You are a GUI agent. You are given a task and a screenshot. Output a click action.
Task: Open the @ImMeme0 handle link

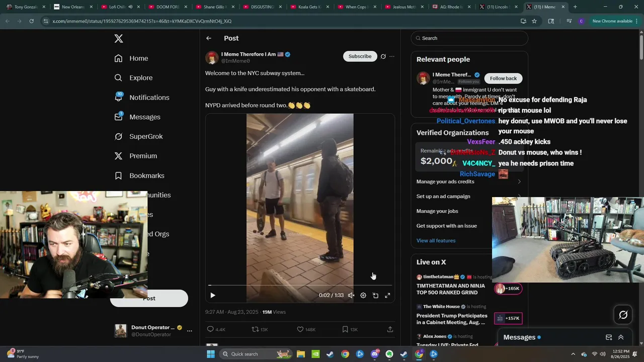(235, 61)
